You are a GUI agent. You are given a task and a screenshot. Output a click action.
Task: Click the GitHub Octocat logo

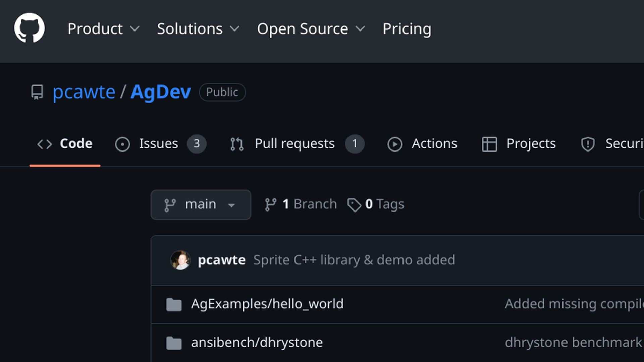click(29, 28)
